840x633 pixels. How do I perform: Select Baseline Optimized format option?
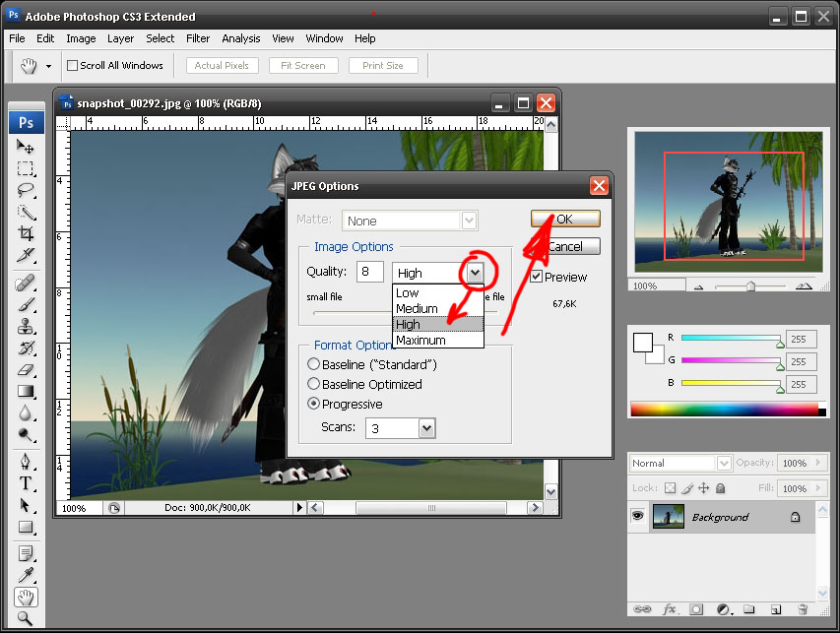click(x=314, y=385)
